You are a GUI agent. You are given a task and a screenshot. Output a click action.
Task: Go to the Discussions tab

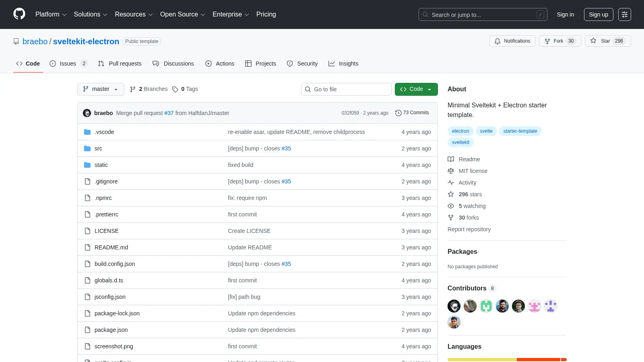click(173, 64)
